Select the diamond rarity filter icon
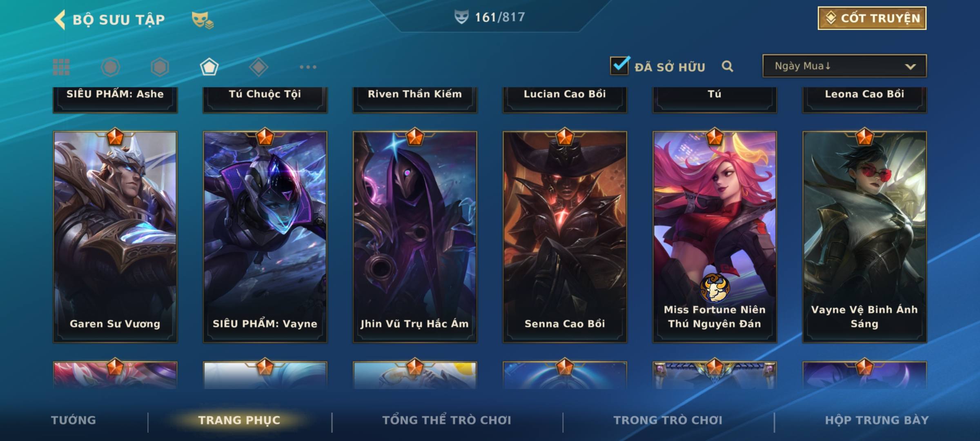Screen dimensions: 980x441 [258, 67]
